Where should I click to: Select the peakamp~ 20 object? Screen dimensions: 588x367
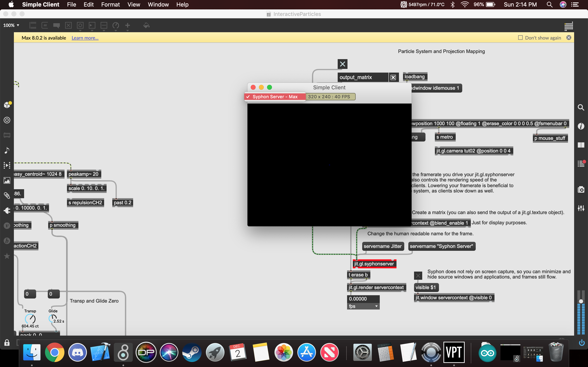83,174
